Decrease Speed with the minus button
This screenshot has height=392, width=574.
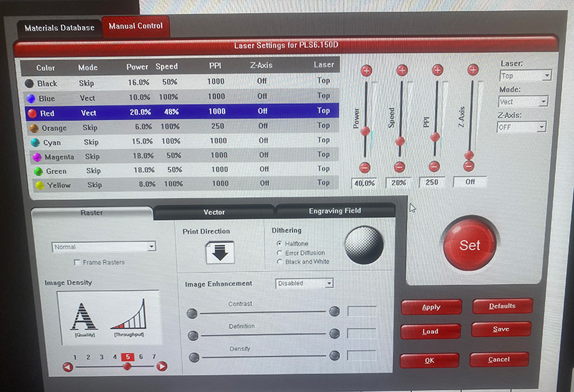pyautogui.click(x=400, y=167)
